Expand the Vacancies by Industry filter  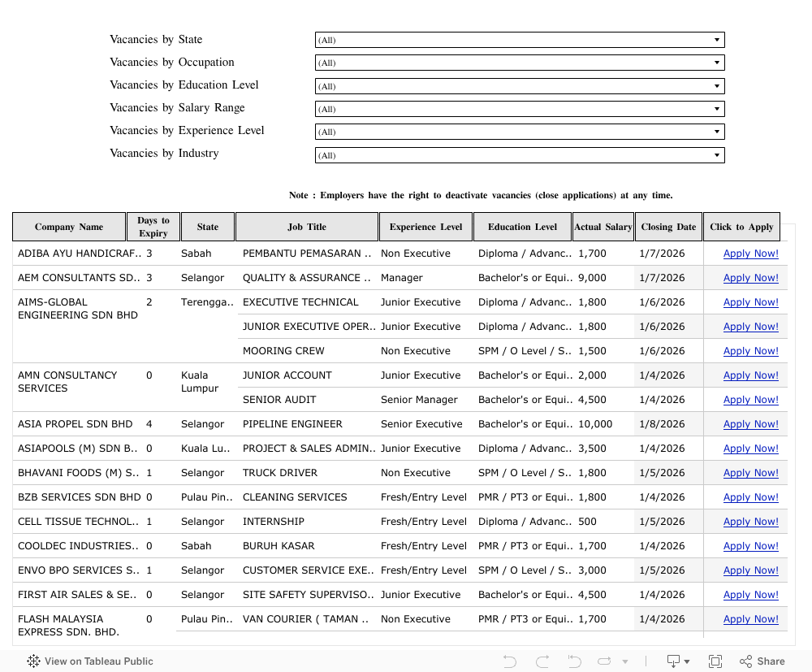click(x=519, y=154)
